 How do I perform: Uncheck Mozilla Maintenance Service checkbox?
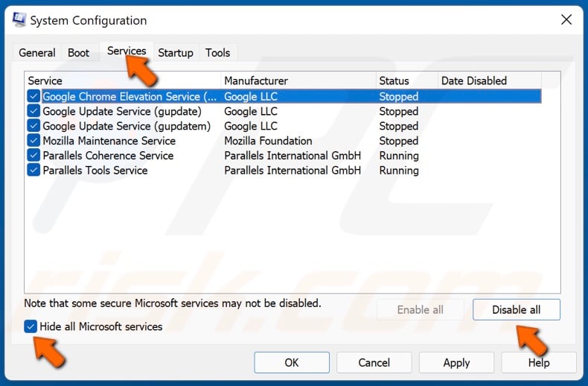click(33, 140)
